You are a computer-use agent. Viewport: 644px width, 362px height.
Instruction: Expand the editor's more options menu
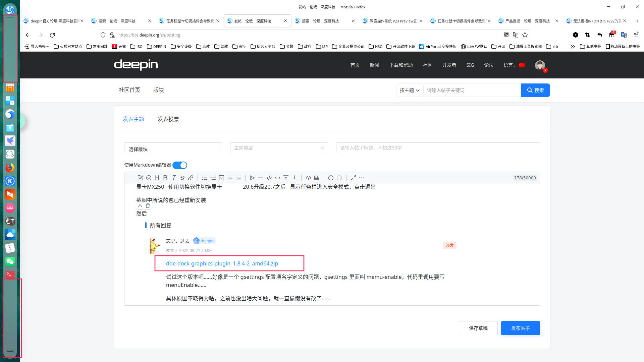362,178
